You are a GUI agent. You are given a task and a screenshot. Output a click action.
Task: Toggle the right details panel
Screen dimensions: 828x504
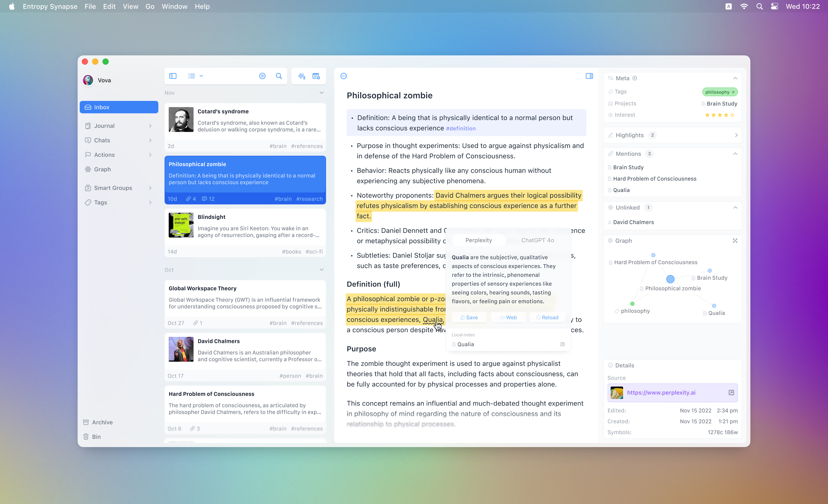coord(589,76)
